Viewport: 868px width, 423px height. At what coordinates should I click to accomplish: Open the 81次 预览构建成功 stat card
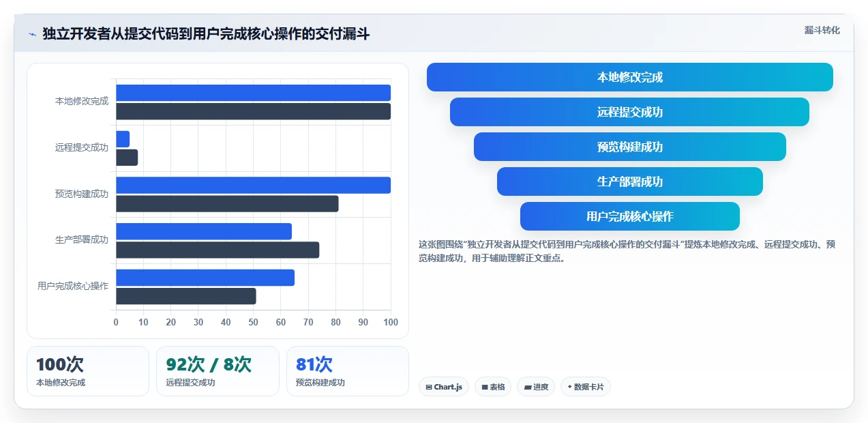pos(348,371)
